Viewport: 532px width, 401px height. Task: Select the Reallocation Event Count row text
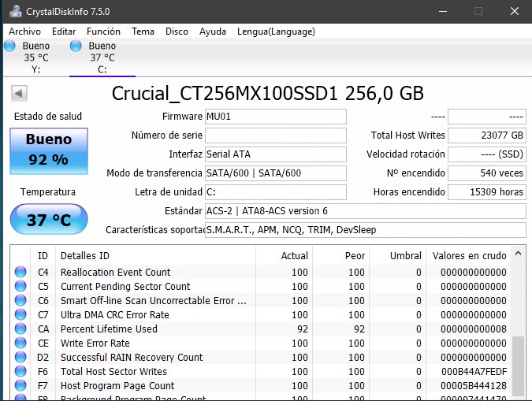[x=115, y=272]
